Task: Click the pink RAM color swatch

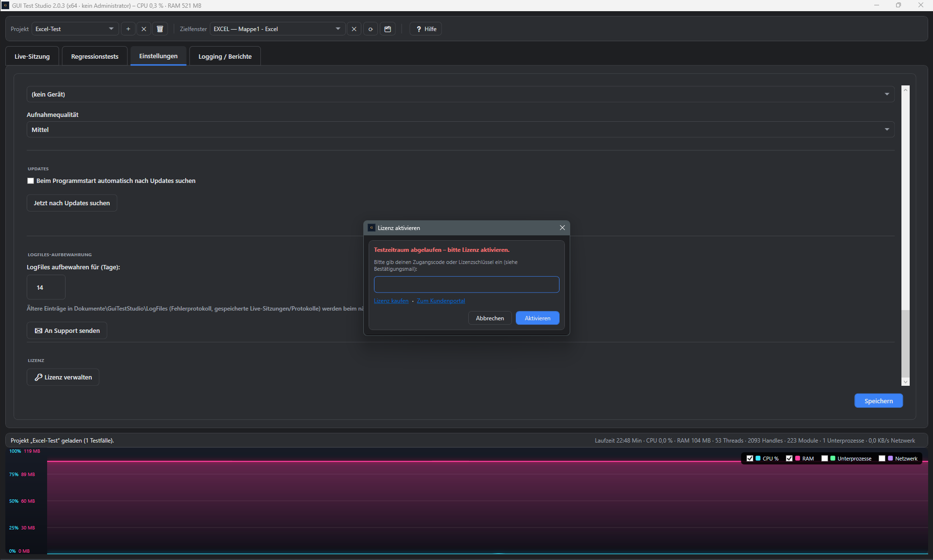Action: (797, 459)
